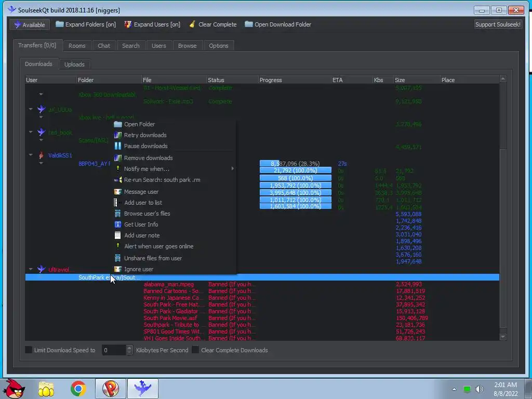Click the download speed limit input field
The width and height of the screenshot is (532, 399).
point(114,350)
